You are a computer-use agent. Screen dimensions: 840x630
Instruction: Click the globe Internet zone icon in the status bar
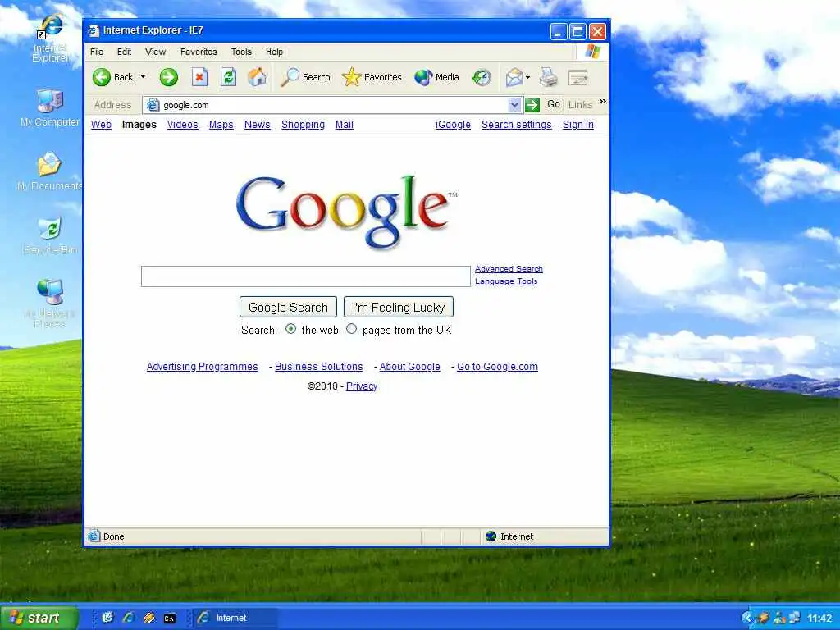click(x=491, y=536)
